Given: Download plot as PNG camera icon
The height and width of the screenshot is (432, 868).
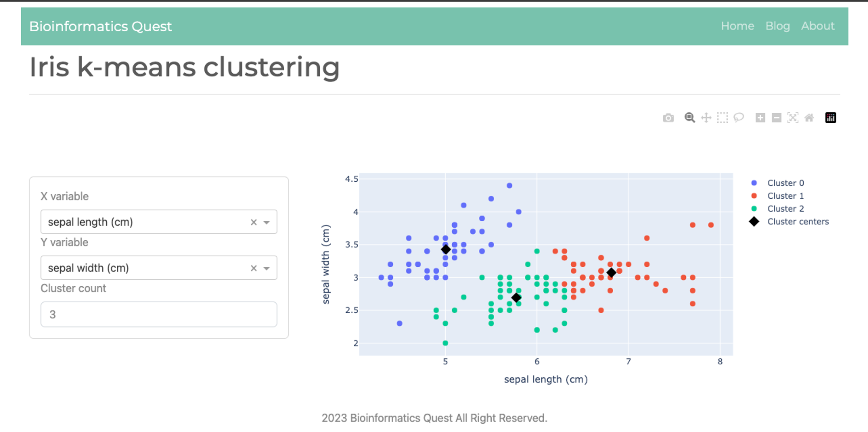Looking at the screenshot, I should pyautogui.click(x=668, y=118).
